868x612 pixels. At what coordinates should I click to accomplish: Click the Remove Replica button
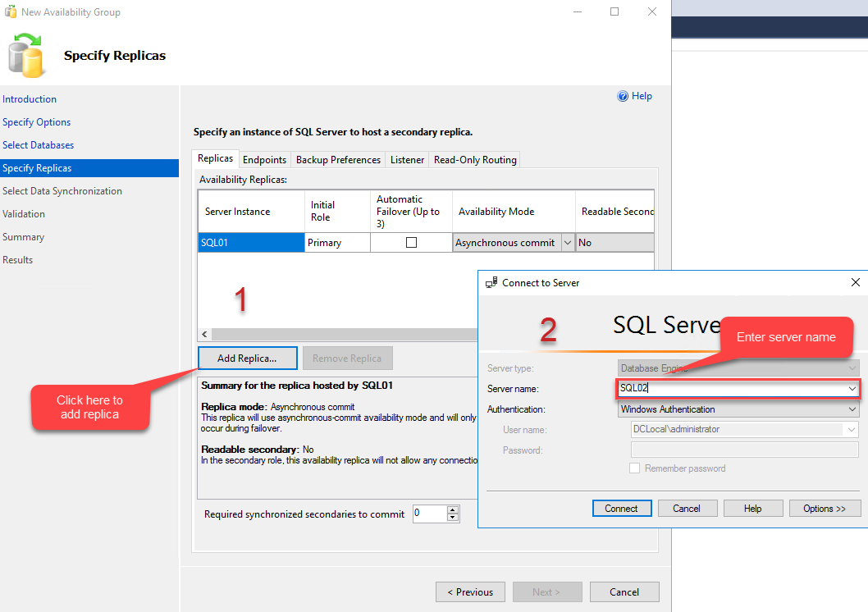(347, 358)
